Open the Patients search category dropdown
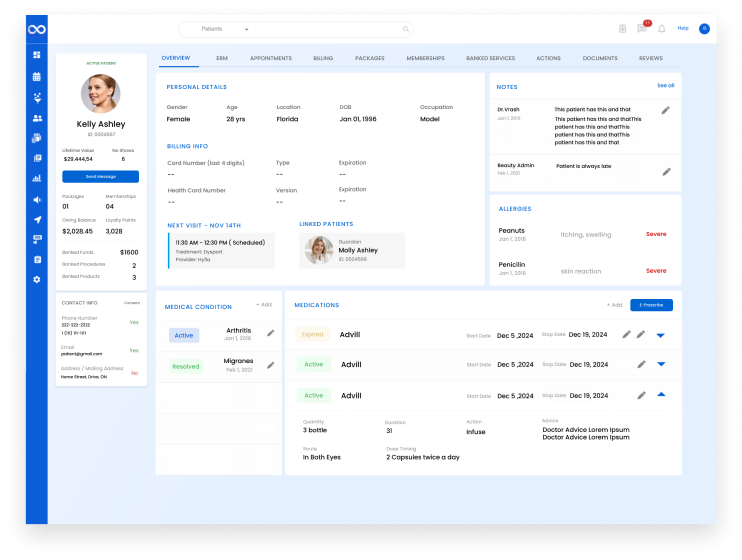742x560 pixels. [x=225, y=29]
